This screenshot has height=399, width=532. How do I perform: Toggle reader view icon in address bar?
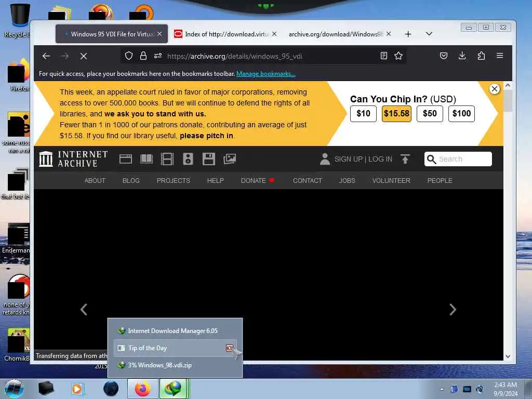tap(384, 56)
